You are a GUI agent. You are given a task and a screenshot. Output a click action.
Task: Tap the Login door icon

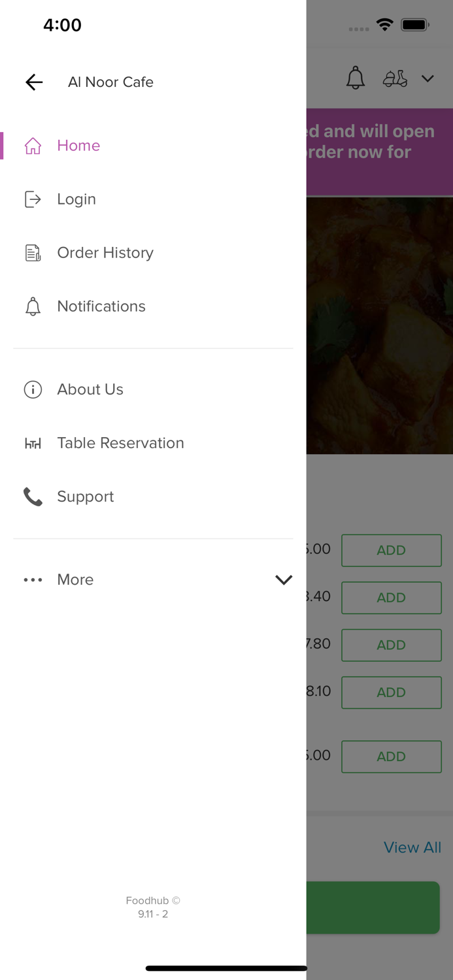(x=33, y=199)
